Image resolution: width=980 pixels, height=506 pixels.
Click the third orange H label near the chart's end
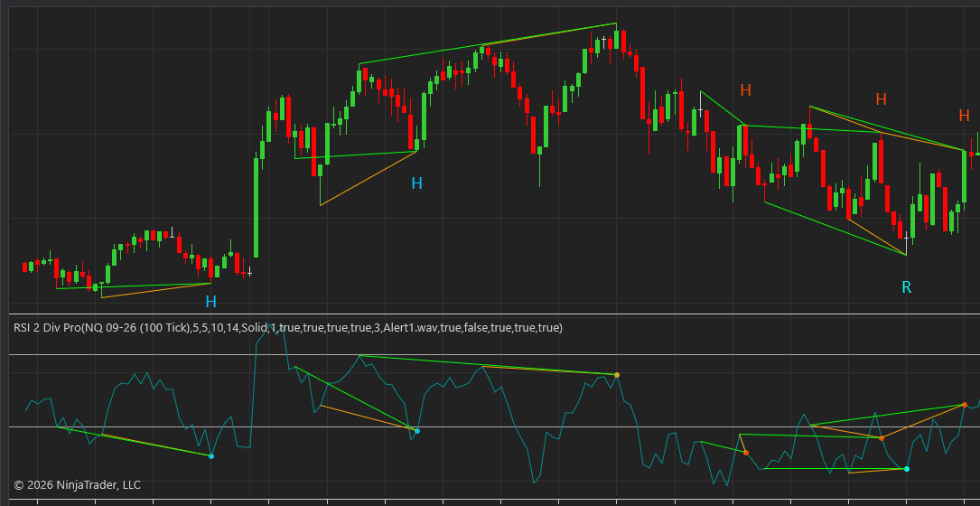(x=965, y=115)
